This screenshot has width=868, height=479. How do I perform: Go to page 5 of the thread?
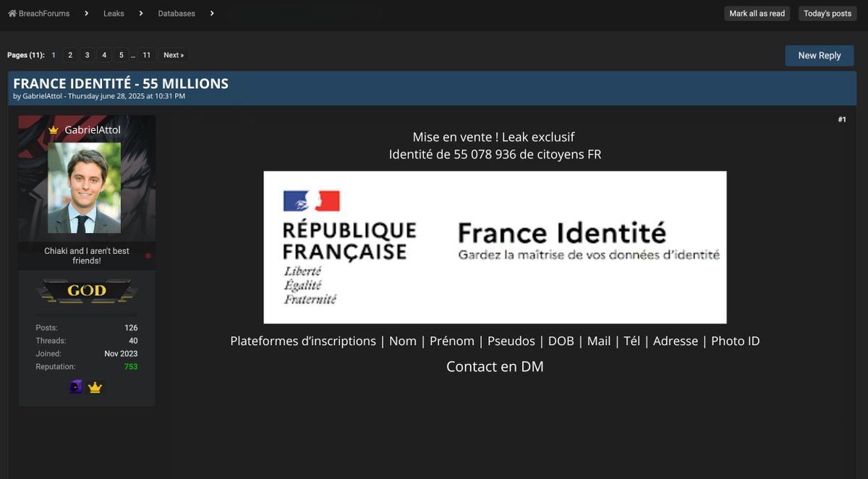click(122, 55)
